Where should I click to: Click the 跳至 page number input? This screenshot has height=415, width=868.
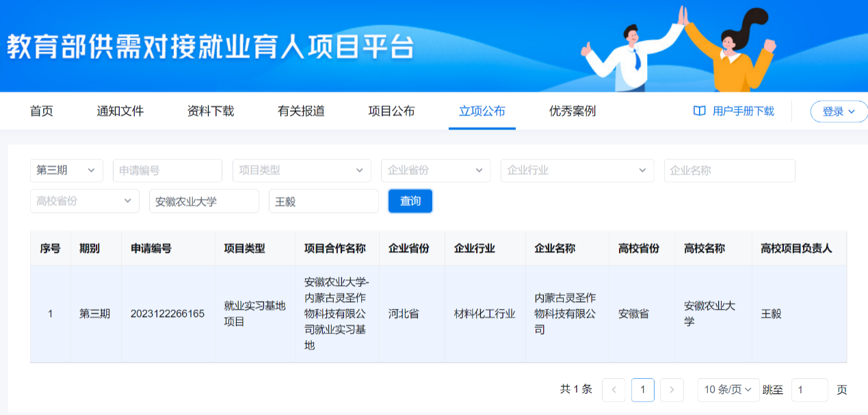(x=809, y=390)
